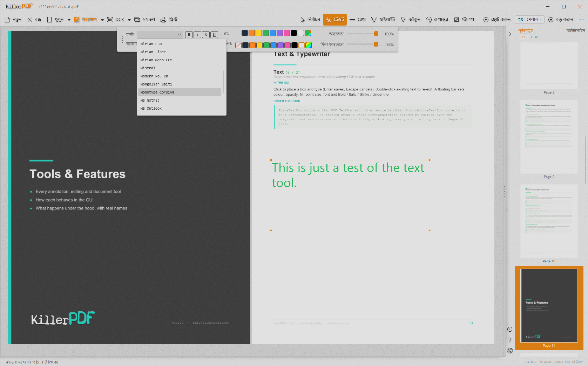Collapse the side panel chevron

(510, 34)
